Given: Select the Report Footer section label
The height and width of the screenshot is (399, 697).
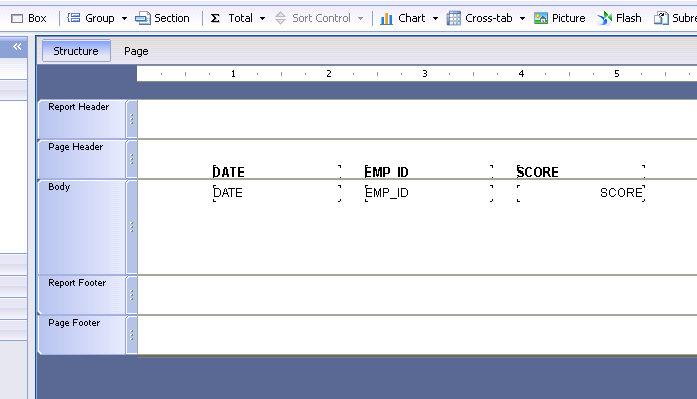Looking at the screenshot, I should tap(77, 283).
